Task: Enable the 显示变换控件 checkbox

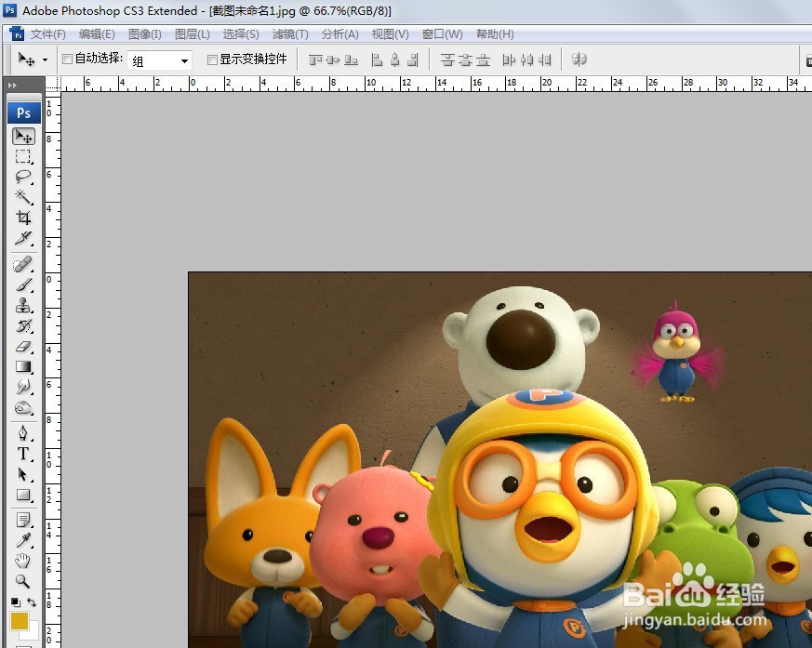Action: tap(212, 60)
